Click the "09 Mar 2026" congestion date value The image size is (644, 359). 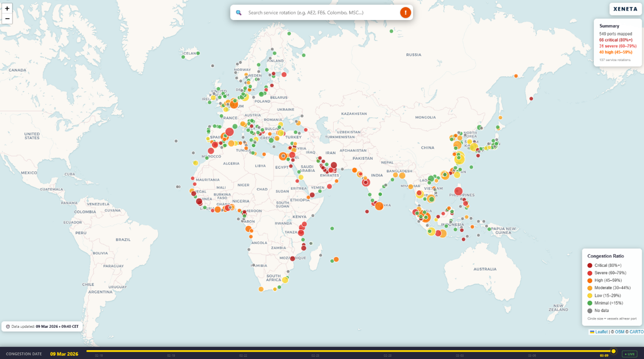[64, 354]
